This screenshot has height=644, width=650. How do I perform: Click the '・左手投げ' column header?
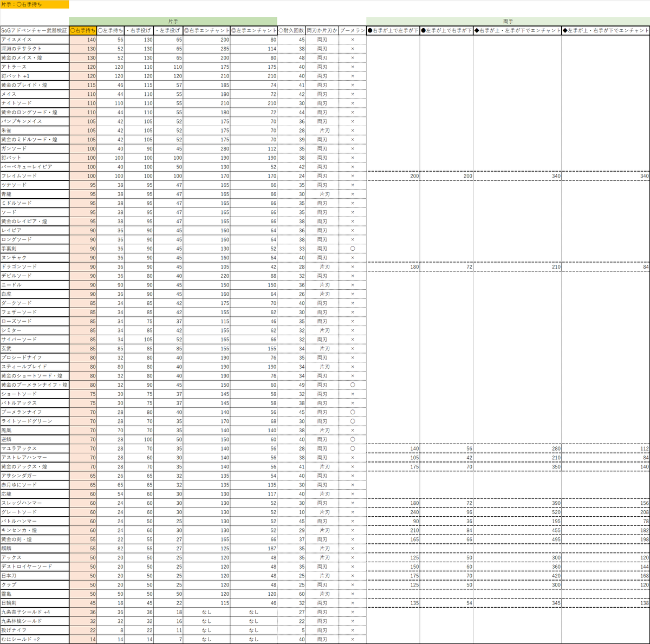(168, 30)
